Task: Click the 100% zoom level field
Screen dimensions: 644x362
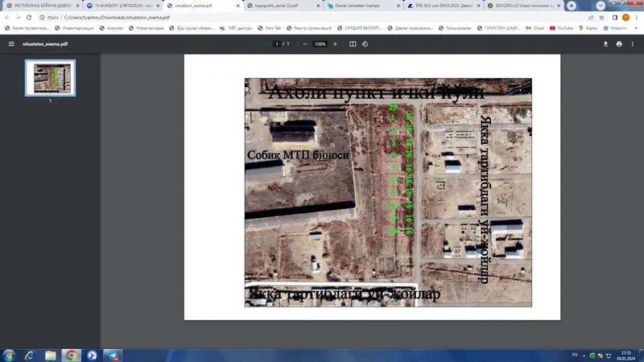Action: click(x=320, y=44)
